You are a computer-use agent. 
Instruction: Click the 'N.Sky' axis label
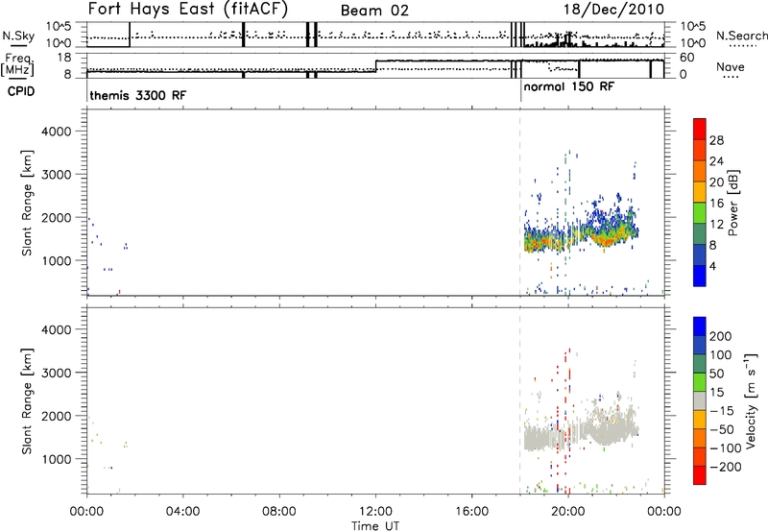coord(18,36)
